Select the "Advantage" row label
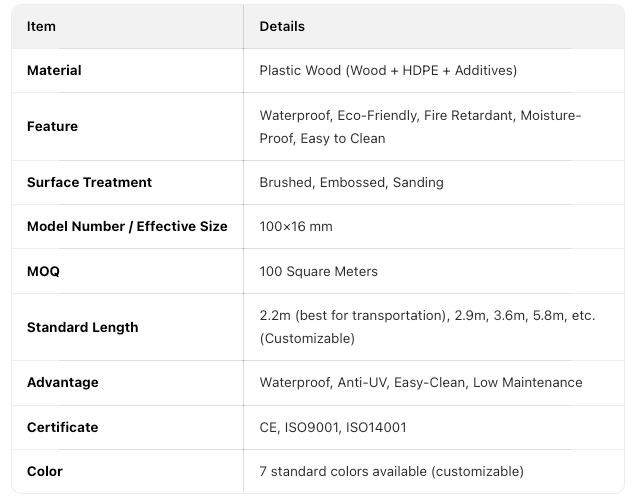 [x=62, y=382]
